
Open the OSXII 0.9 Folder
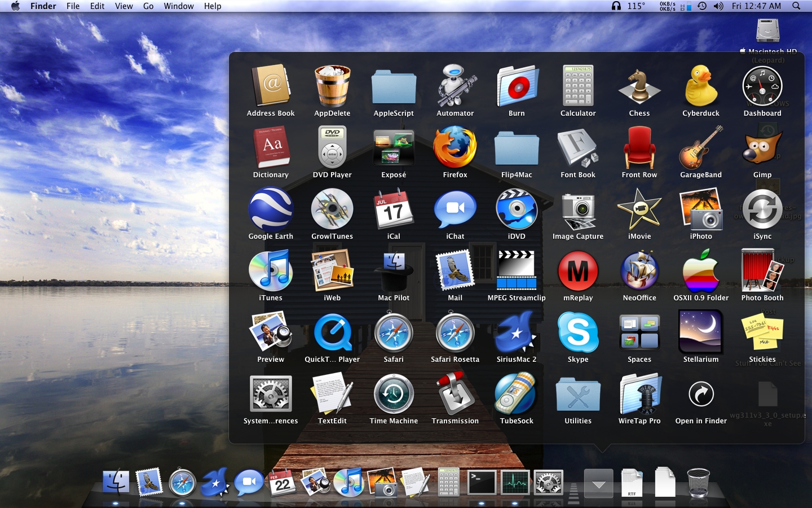click(701, 271)
